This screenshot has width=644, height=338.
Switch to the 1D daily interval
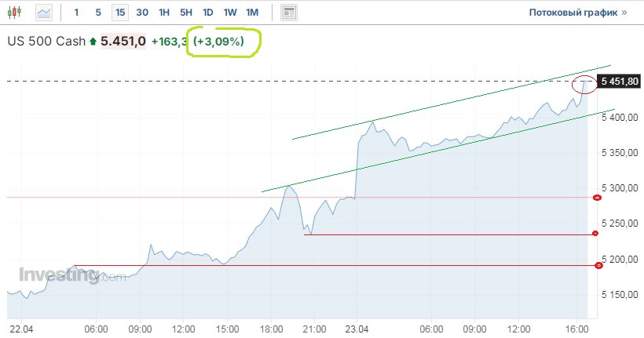click(207, 13)
